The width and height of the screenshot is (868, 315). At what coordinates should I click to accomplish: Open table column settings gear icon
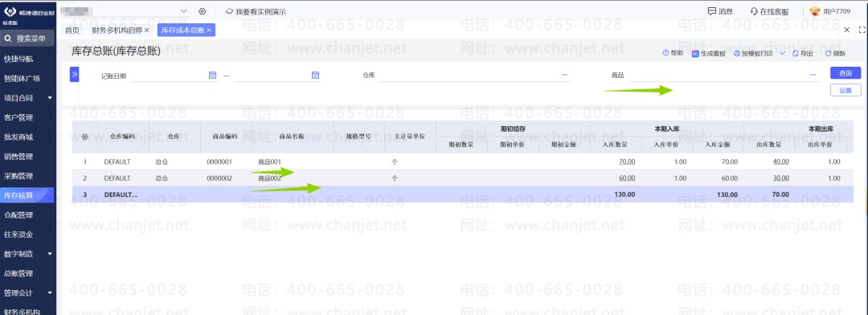click(x=84, y=136)
